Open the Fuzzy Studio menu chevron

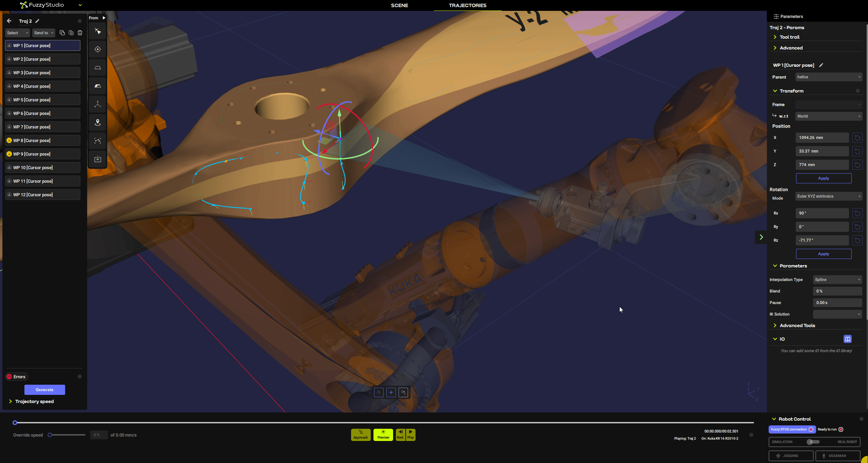[80, 5]
